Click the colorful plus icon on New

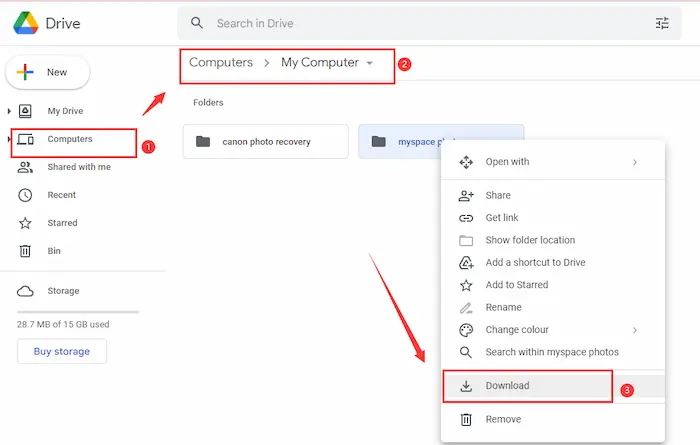point(25,72)
